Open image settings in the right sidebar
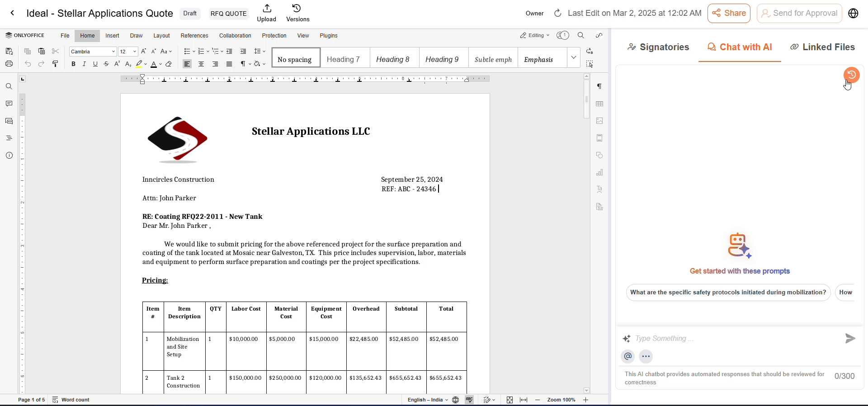Image resolution: width=868 pixels, height=406 pixels. tap(600, 121)
